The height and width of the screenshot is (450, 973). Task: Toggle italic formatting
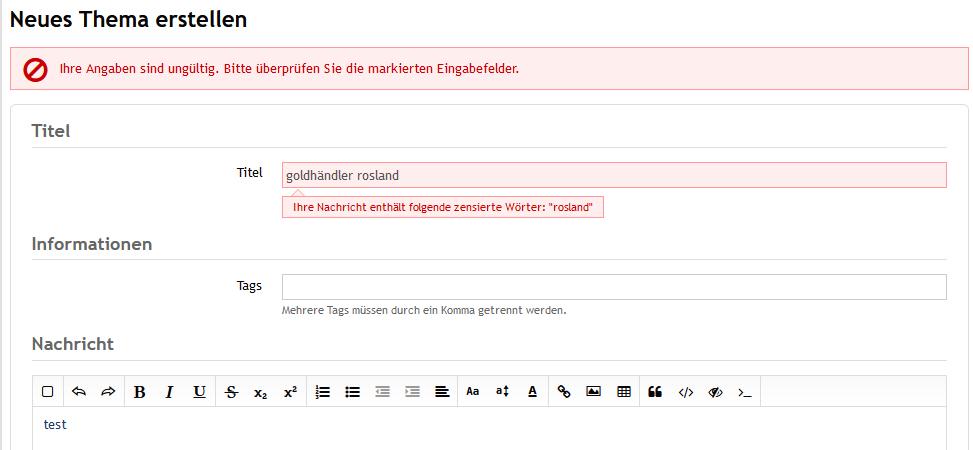[170, 392]
